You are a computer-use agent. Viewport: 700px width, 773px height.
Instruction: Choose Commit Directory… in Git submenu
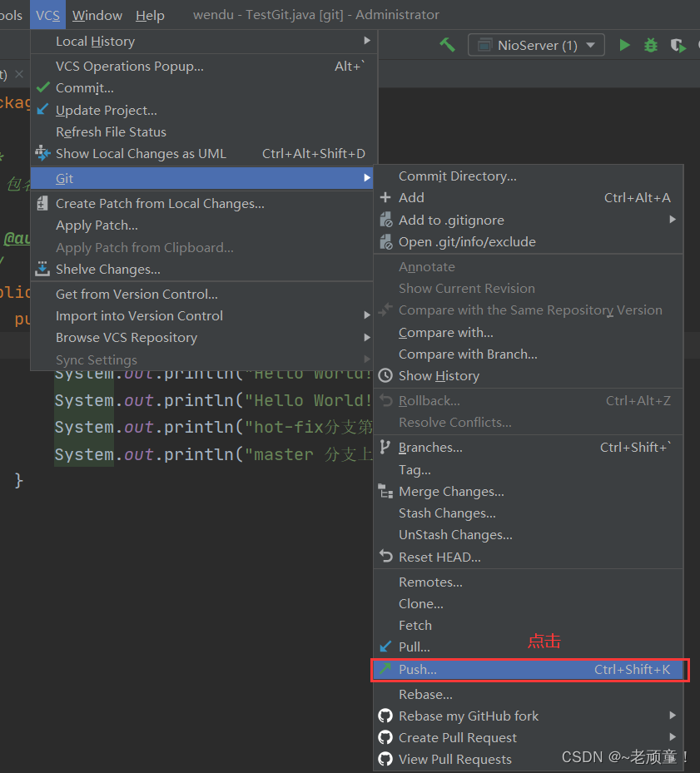click(529, 176)
